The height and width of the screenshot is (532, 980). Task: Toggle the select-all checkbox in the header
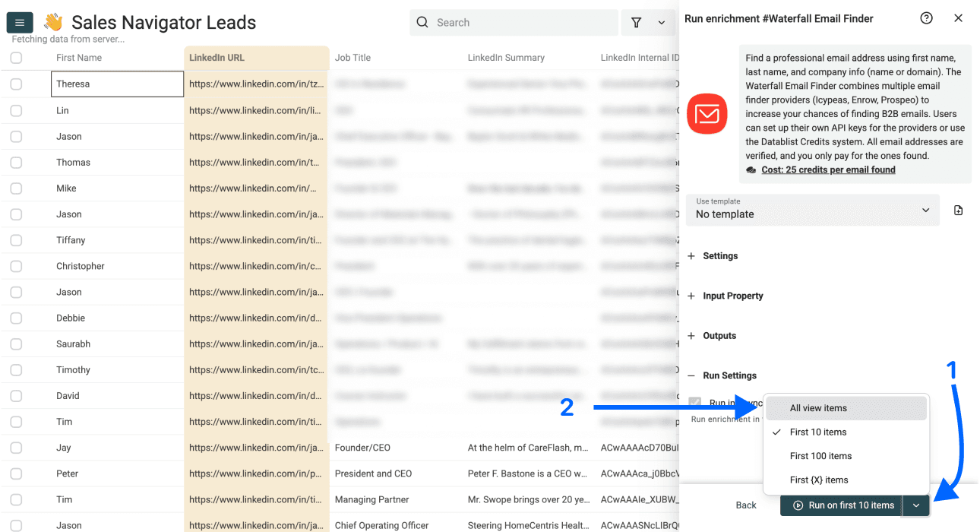click(16, 57)
